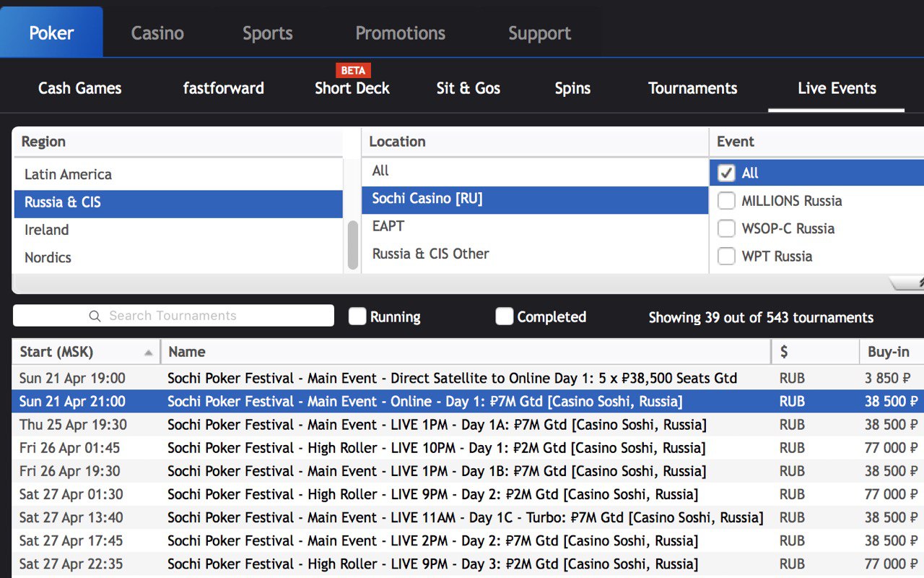Click the magnifier icon in the search box
Image resolution: width=924 pixels, height=578 pixels.
pyautogui.click(x=95, y=316)
